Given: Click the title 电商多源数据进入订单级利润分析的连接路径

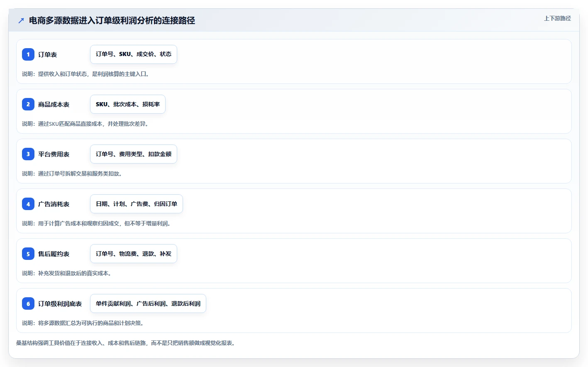Looking at the screenshot, I should point(112,20).
